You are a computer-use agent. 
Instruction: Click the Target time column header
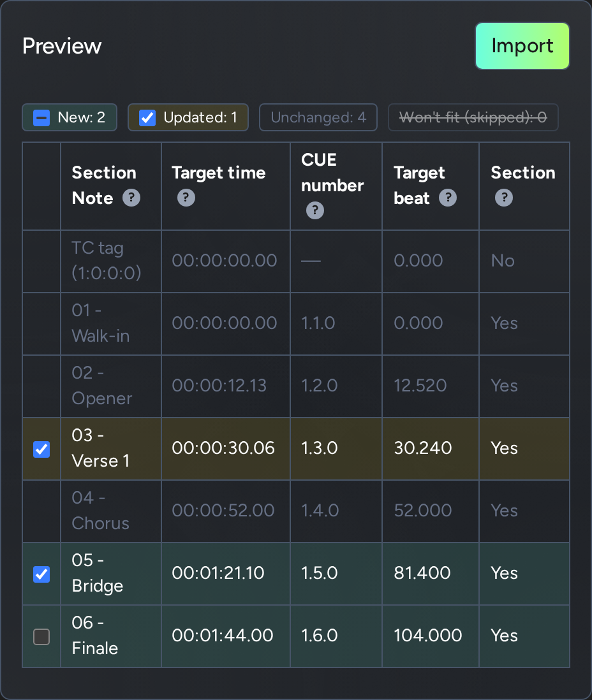[226, 186]
